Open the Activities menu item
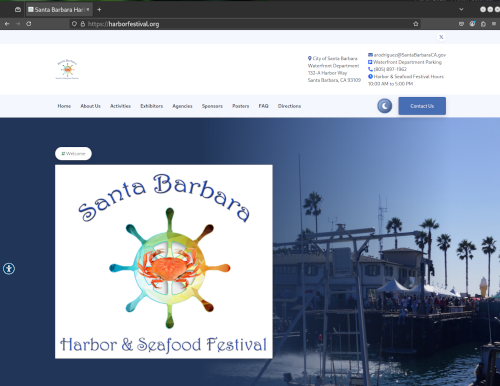Viewport: 500px width, 386px height. pos(120,106)
